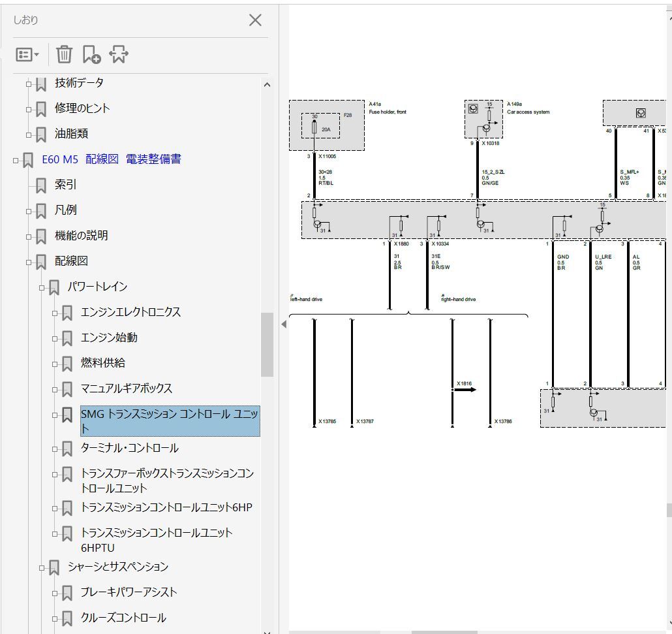672x634 pixels.
Task: Click the bookmark icon beside 機能の説明
Action: (41, 237)
